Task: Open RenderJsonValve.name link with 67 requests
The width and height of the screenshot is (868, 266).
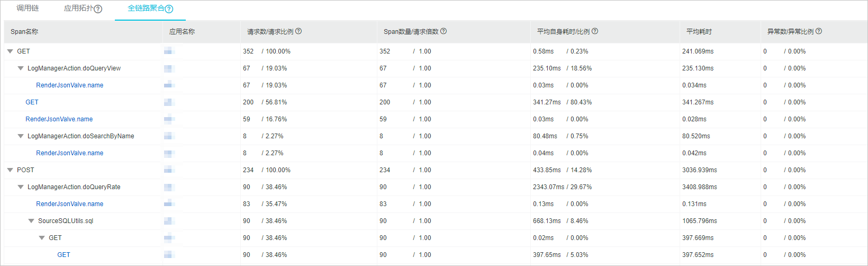Action: [x=70, y=85]
